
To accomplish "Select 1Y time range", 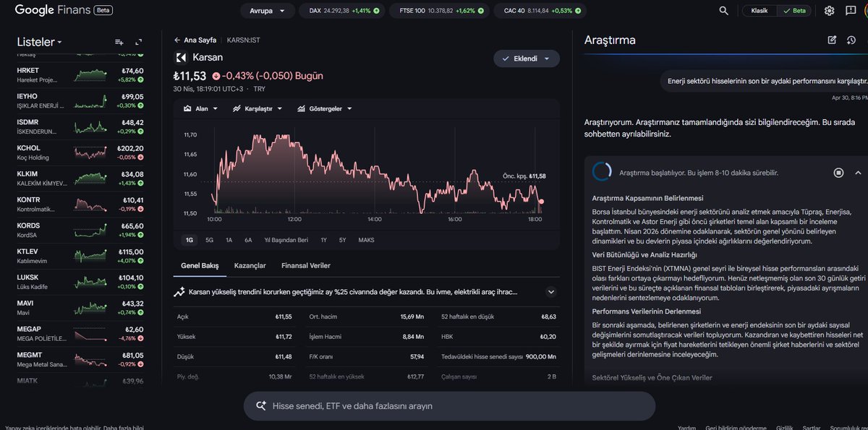I will point(323,240).
